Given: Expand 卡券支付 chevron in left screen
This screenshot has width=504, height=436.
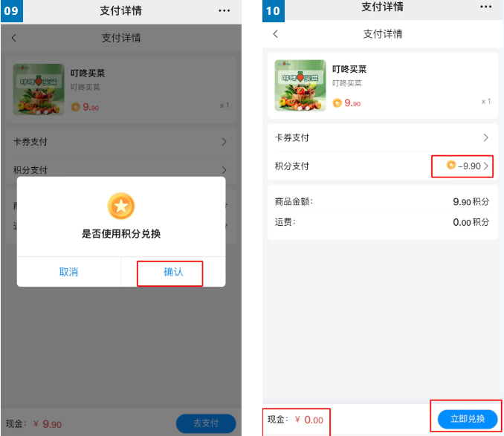Looking at the screenshot, I should pyautogui.click(x=224, y=142).
